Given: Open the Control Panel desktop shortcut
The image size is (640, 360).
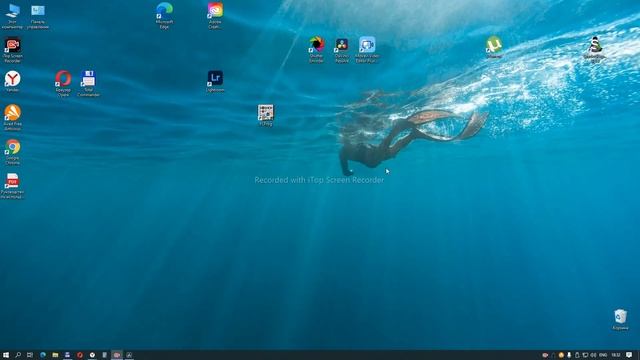Looking at the screenshot, I should point(38,16).
